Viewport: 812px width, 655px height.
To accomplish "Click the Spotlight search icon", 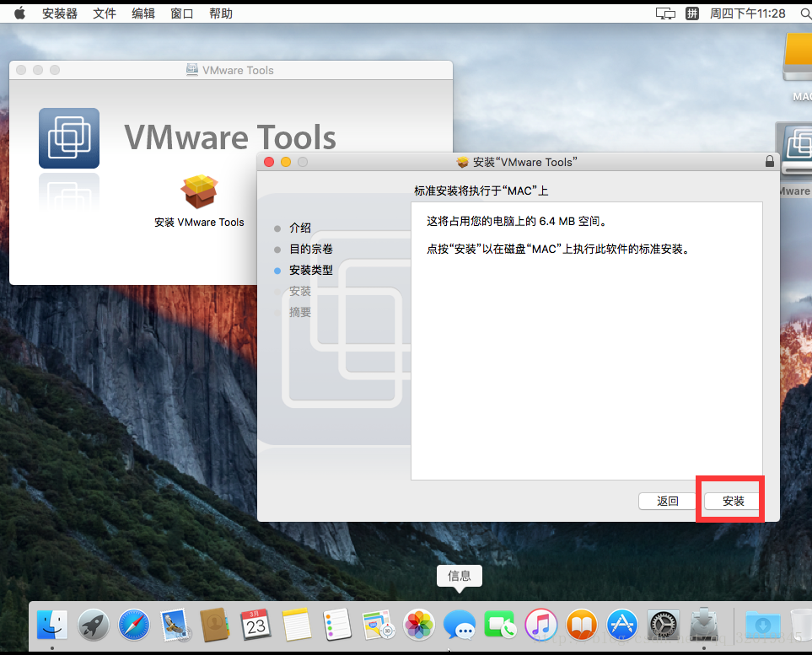I will pyautogui.click(x=806, y=13).
